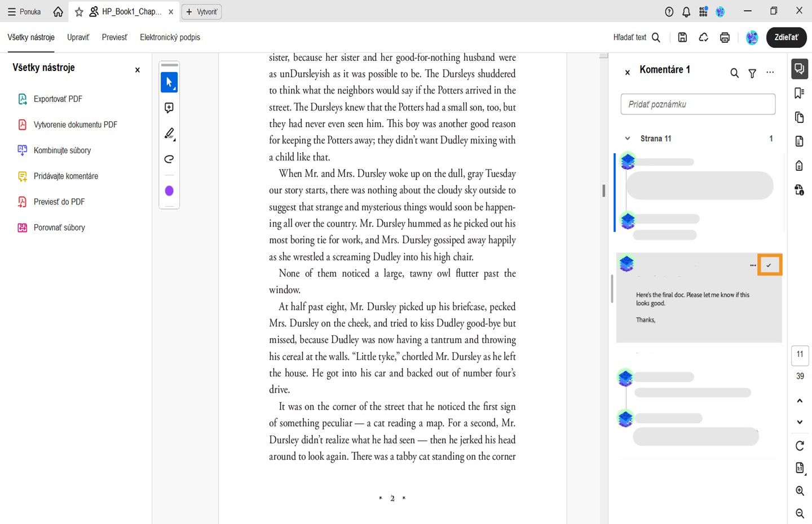Click Hľadať text search
This screenshot has height=524, width=812.
(x=637, y=37)
